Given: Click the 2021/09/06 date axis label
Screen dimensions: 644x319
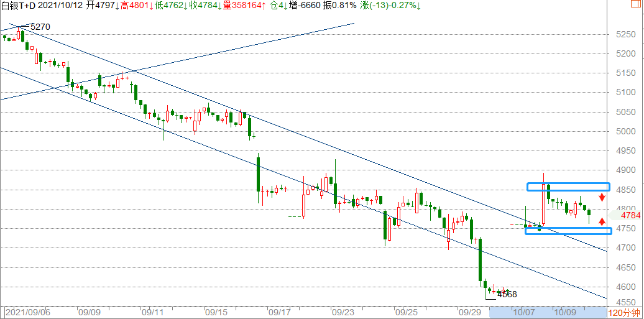Looking at the screenshot, I should tap(27, 312).
